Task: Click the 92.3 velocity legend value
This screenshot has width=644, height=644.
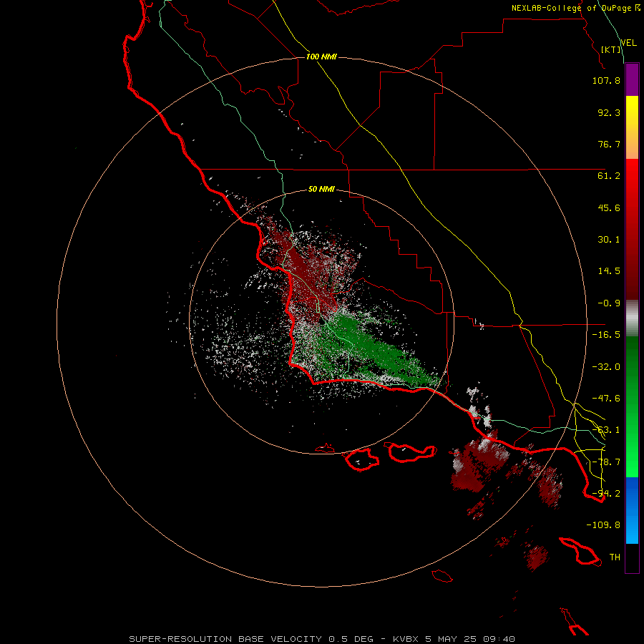Action: point(609,112)
